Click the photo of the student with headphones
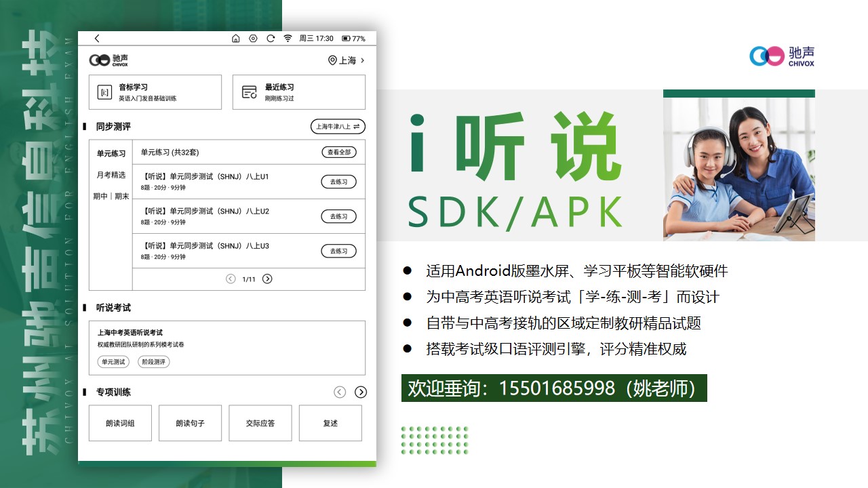Viewport: 868px width, 488px height. point(739,169)
